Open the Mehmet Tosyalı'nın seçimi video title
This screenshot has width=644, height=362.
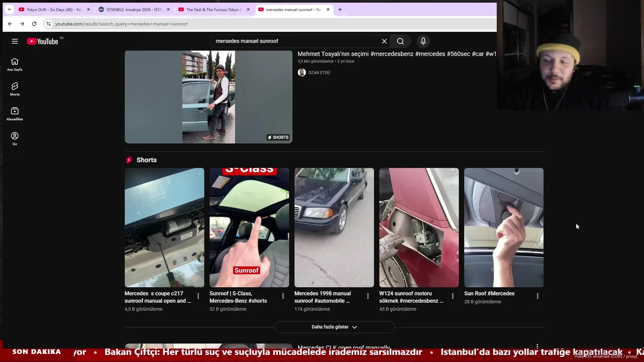coord(397,54)
